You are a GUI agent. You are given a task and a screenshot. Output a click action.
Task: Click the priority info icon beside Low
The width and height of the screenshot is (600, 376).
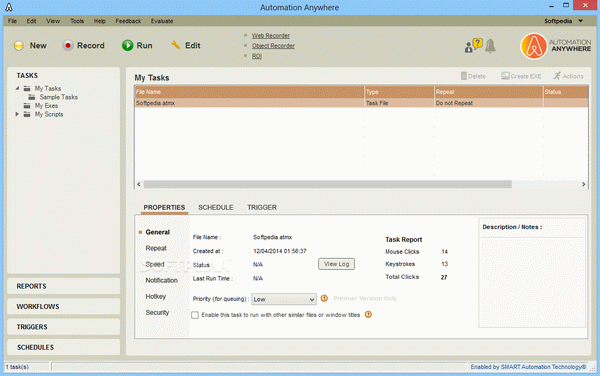point(324,298)
